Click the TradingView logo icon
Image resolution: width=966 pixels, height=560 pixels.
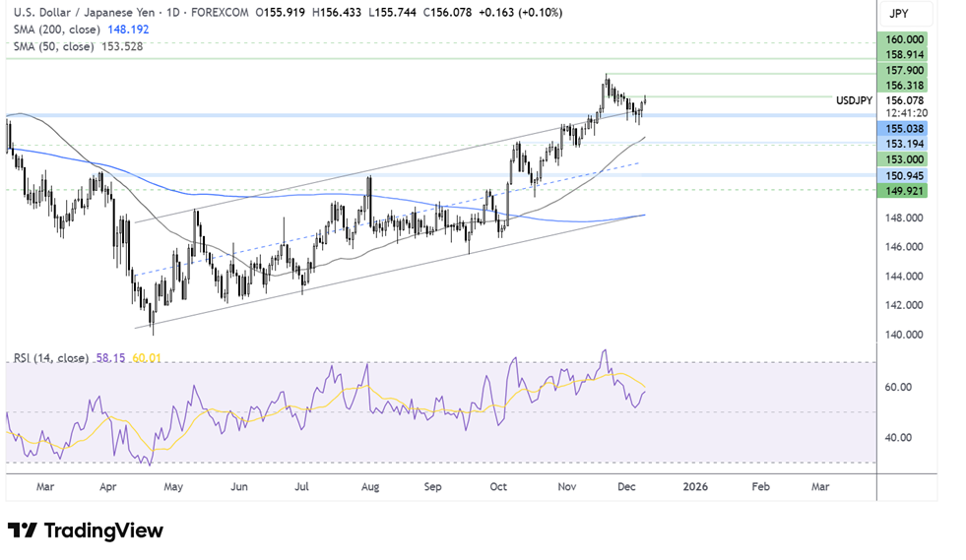click(23, 530)
